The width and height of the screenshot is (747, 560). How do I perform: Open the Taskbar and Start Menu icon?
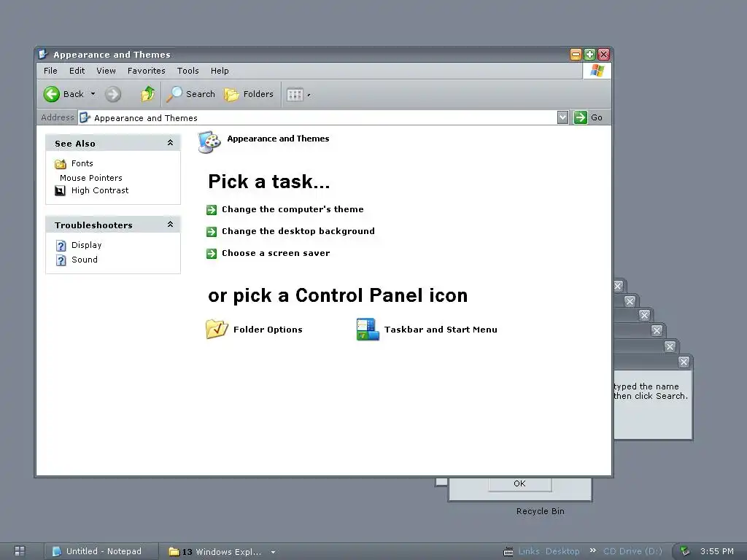point(368,329)
